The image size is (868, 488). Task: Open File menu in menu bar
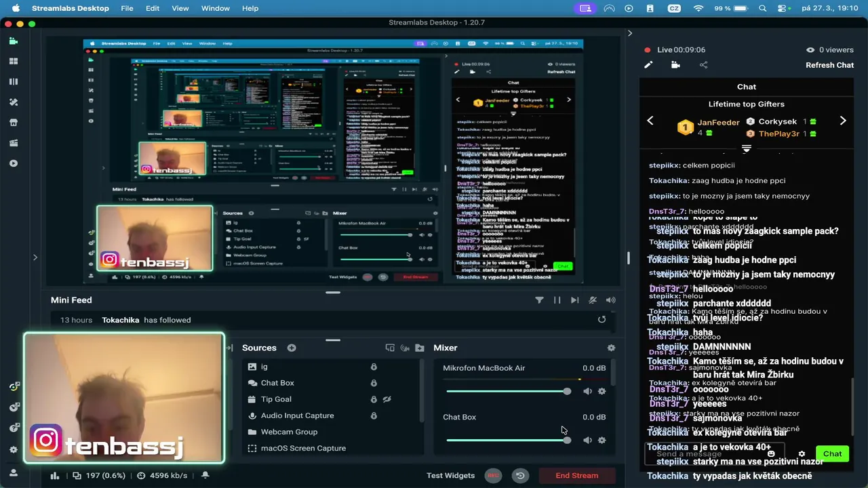(x=127, y=8)
